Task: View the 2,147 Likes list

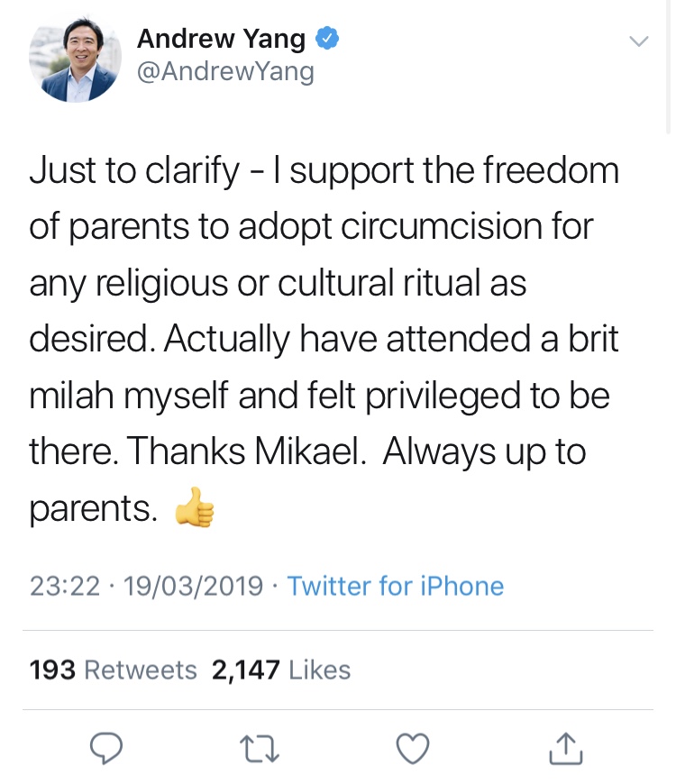Action: click(x=280, y=670)
